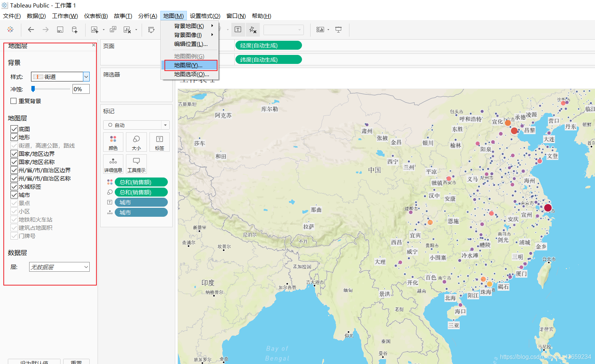This screenshot has width=595, height=364.
Task: Click the Tableau logo start icon
Action: (10, 30)
